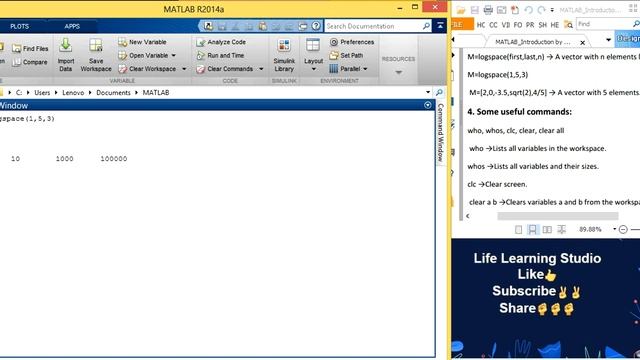The image size is (640, 360).
Task: Click the Users folder in address path
Action: (42, 93)
